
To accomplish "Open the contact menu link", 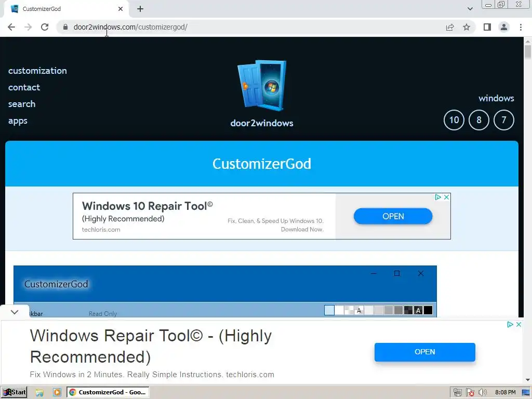I will tap(24, 87).
